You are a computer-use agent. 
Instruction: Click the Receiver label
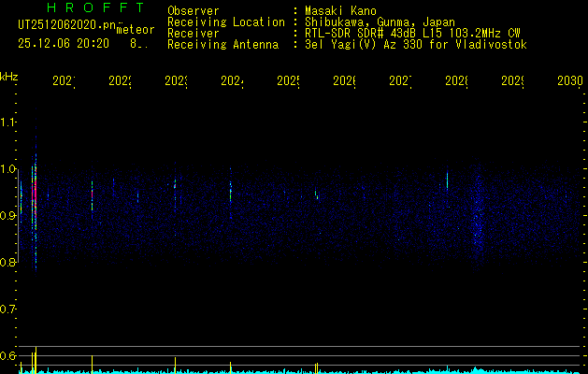tap(194, 34)
